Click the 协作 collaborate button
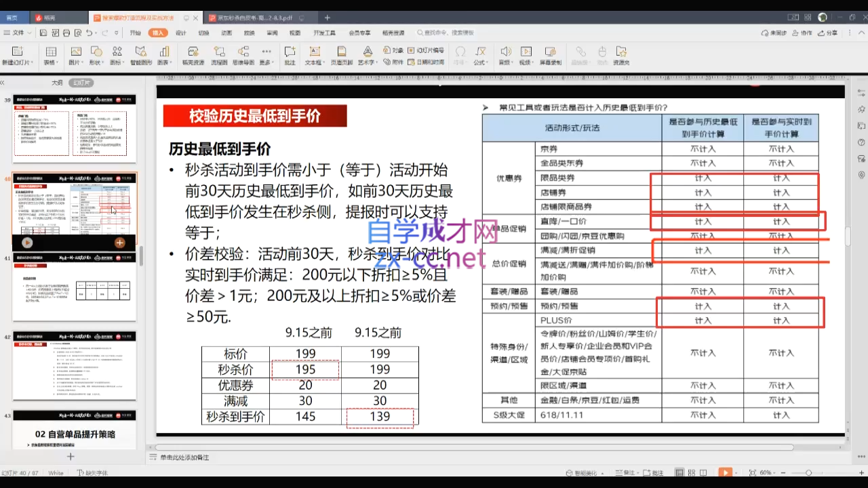The height and width of the screenshot is (488, 868). tap(803, 33)
